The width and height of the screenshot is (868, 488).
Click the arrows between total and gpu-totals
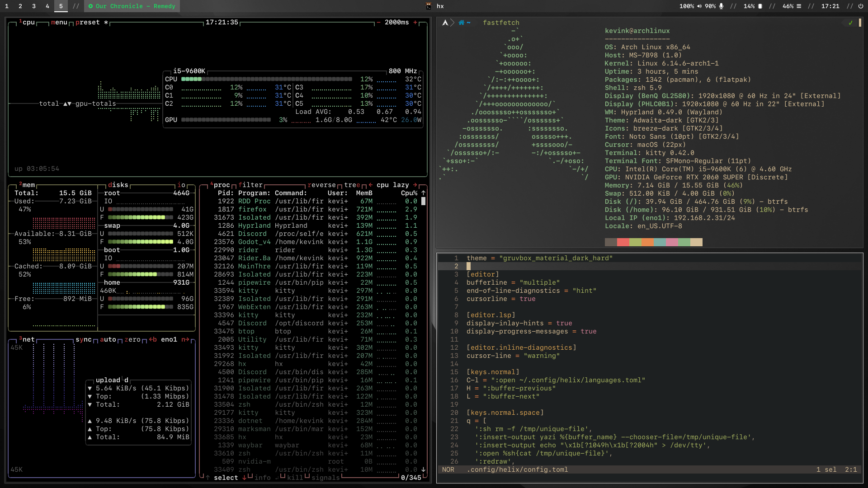pyautogui.click(x=67, y=103)
